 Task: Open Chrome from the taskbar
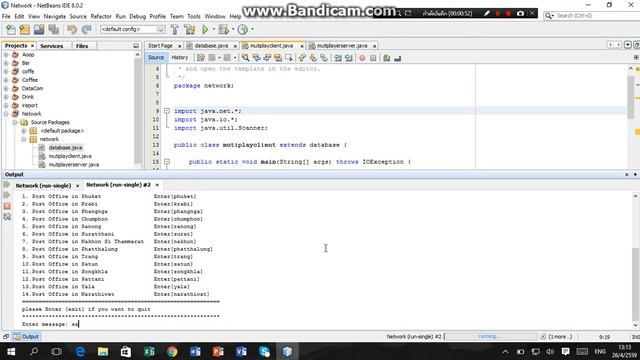[172, 351]
